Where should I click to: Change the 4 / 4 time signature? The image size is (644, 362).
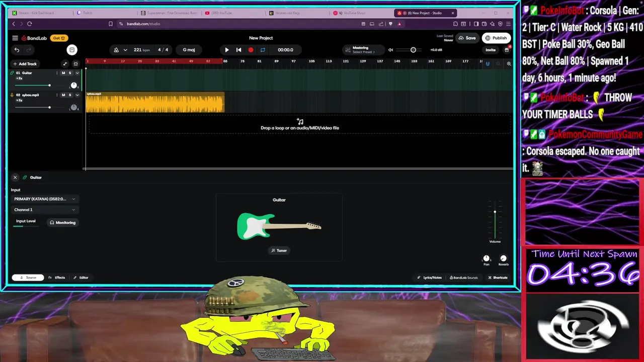(163, 50)
